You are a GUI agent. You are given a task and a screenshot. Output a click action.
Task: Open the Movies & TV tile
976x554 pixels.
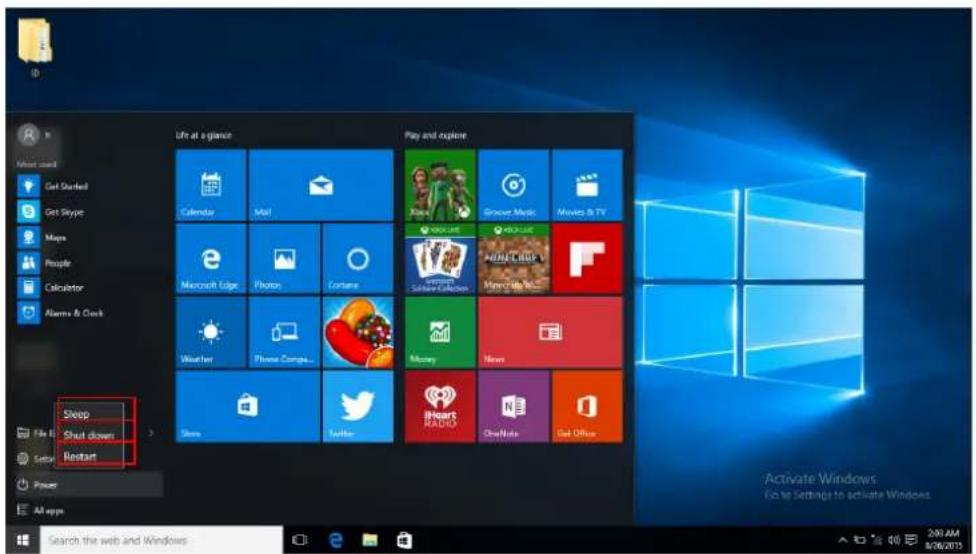click(587, 185)
